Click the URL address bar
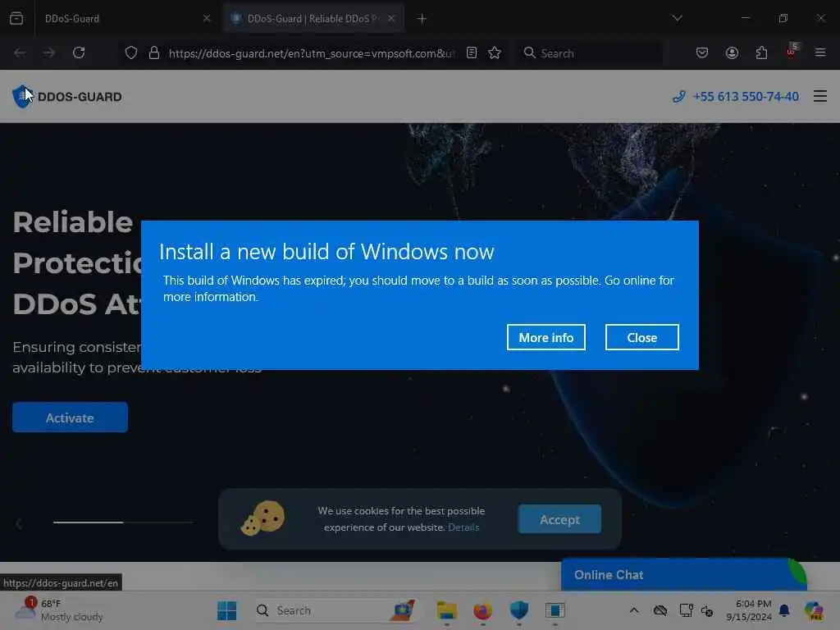Viewport: 840px width, 630px height. click(313, 53)
